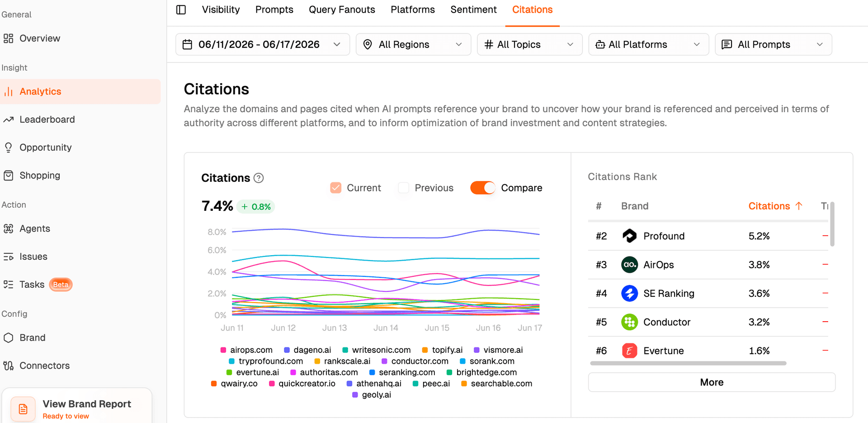Viewport: 868px width, 423px height.
Task: Click the Citations Rank horizontal scrollbar
Action: [688, 363]
